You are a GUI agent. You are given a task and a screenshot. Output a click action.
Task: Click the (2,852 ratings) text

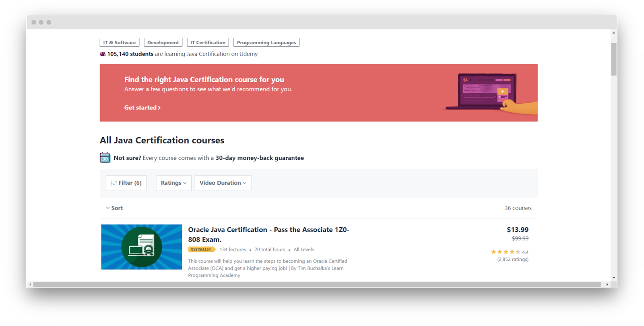513,260
